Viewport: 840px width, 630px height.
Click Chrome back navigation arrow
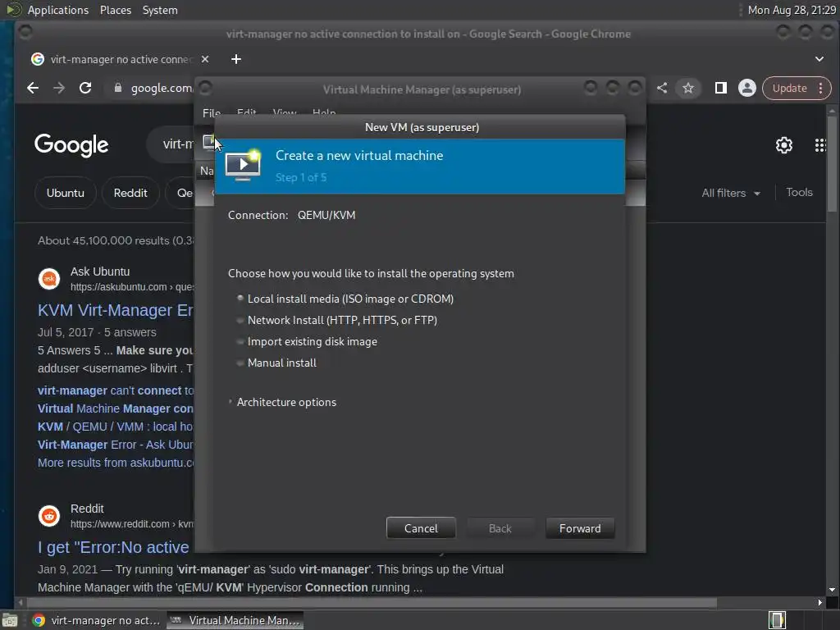(33, 88)
